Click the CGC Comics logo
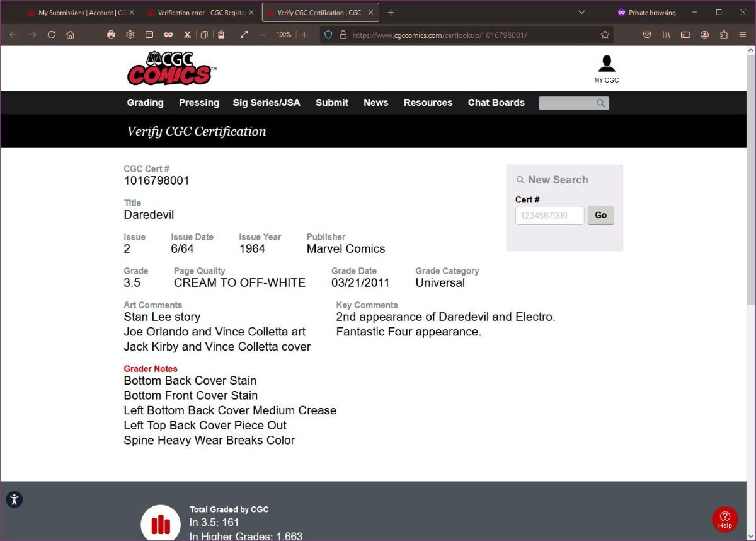 pyautogui.click(x=170, y=67)
